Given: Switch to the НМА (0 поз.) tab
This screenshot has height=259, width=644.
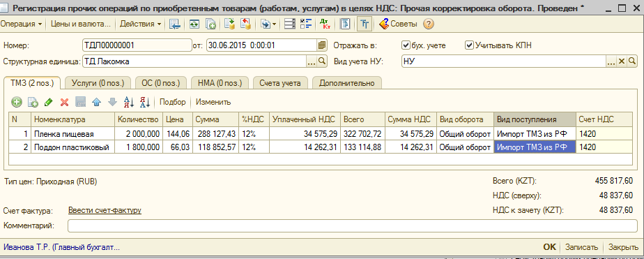Looking at the screenshot, I should (220, 83).
